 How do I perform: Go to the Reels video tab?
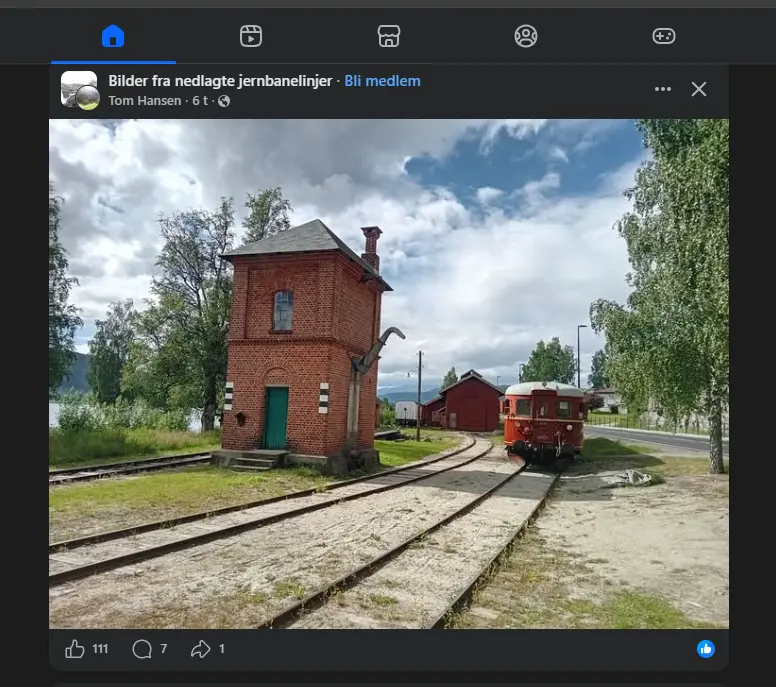coord(251,36)
